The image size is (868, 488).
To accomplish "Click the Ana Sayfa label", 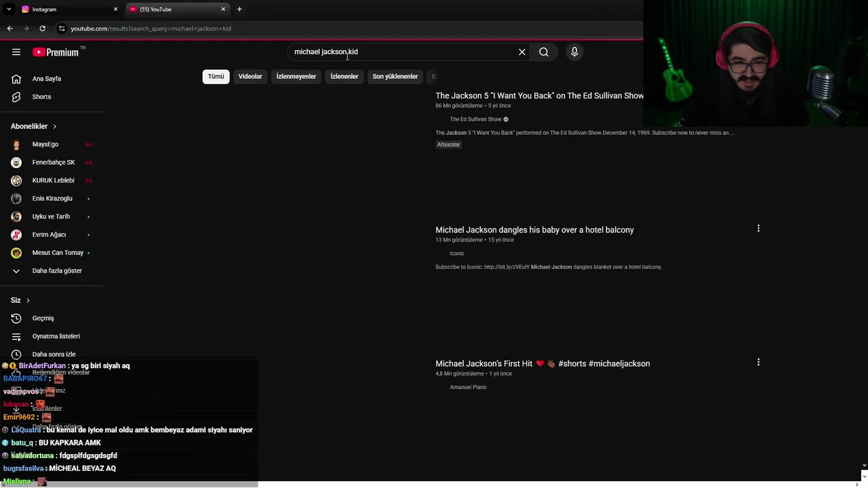I will point(47,79).
